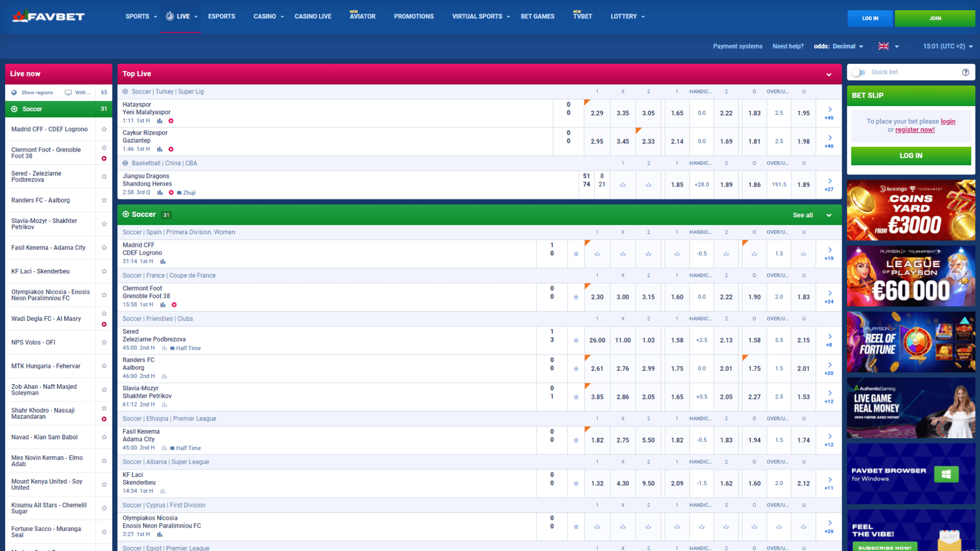
Task: Open statistics icon for Olympiakos Nicosia match
Action: [x=160, y=534]
